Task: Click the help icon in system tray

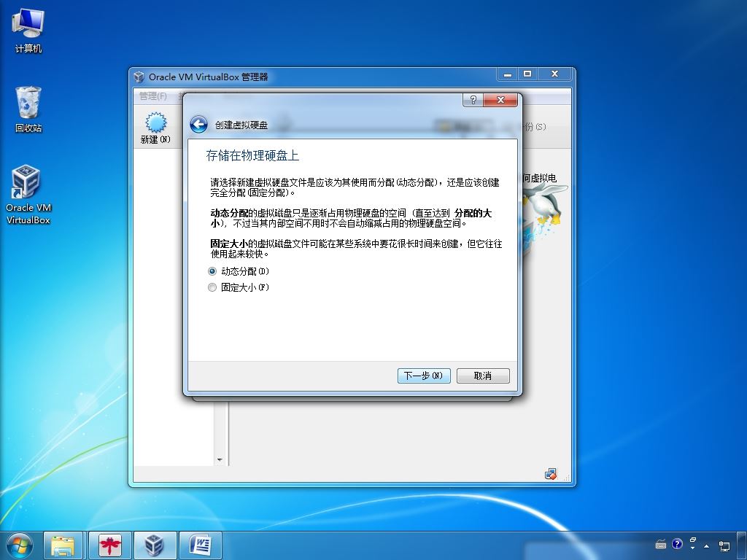Action: pyautogui.click(x=677, y=544)
